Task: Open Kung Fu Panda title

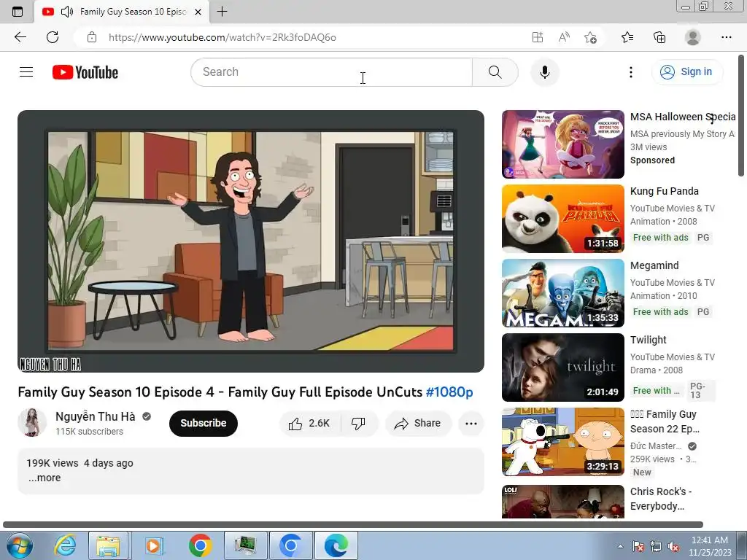Action: tap(664, 191)
